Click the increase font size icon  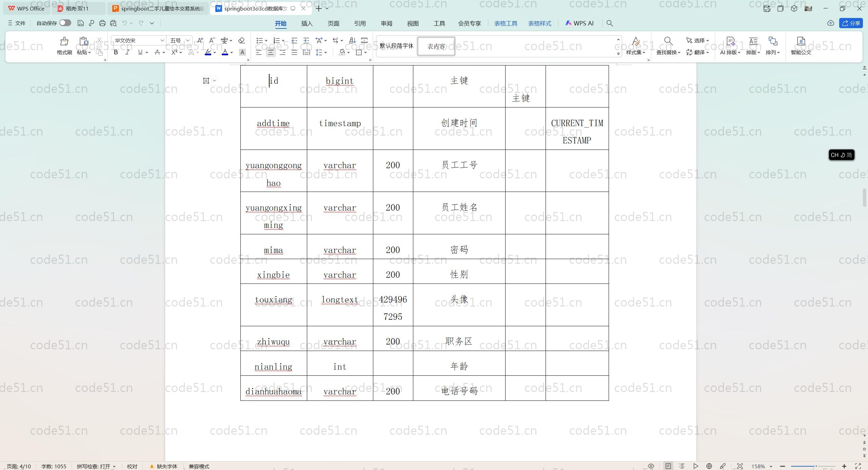point(200,40)
